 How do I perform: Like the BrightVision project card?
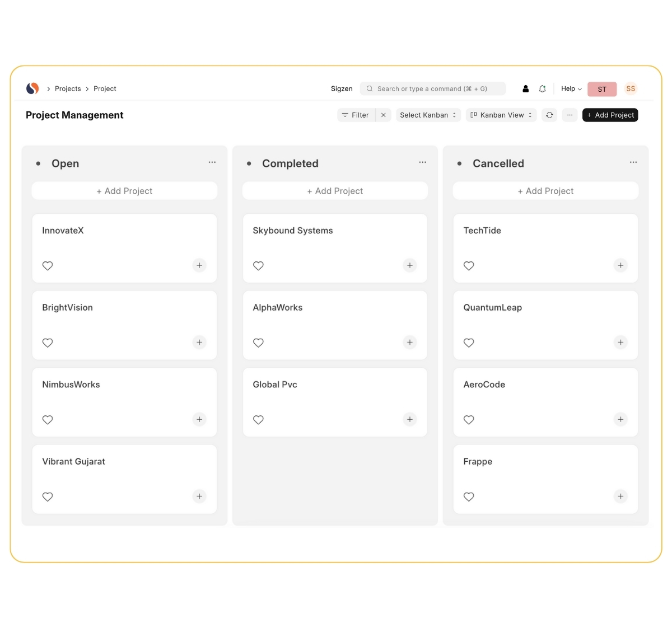tap(48, 343)
